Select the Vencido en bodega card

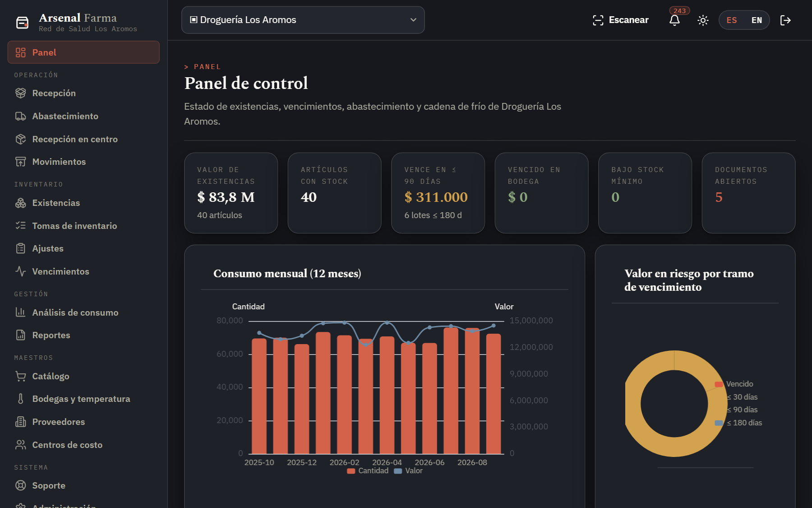(541, 193)
